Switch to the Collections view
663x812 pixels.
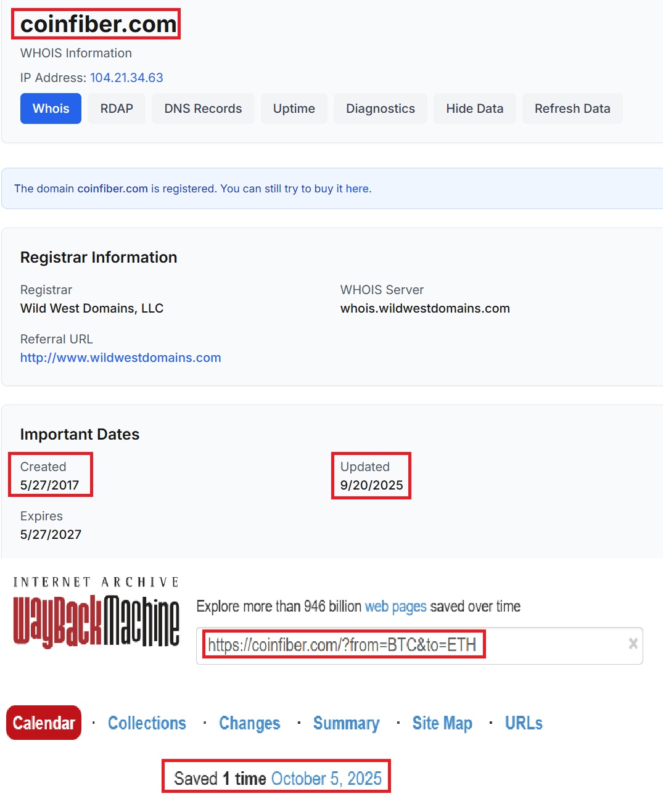(147, 723)
